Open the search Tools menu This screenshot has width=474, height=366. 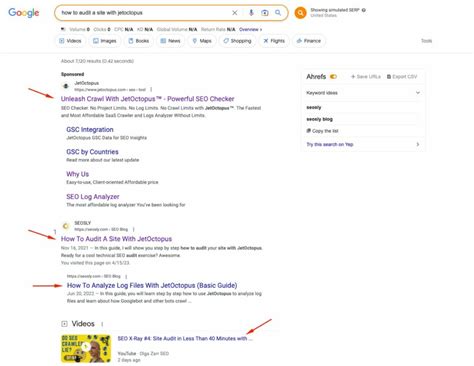coord(426,41)
